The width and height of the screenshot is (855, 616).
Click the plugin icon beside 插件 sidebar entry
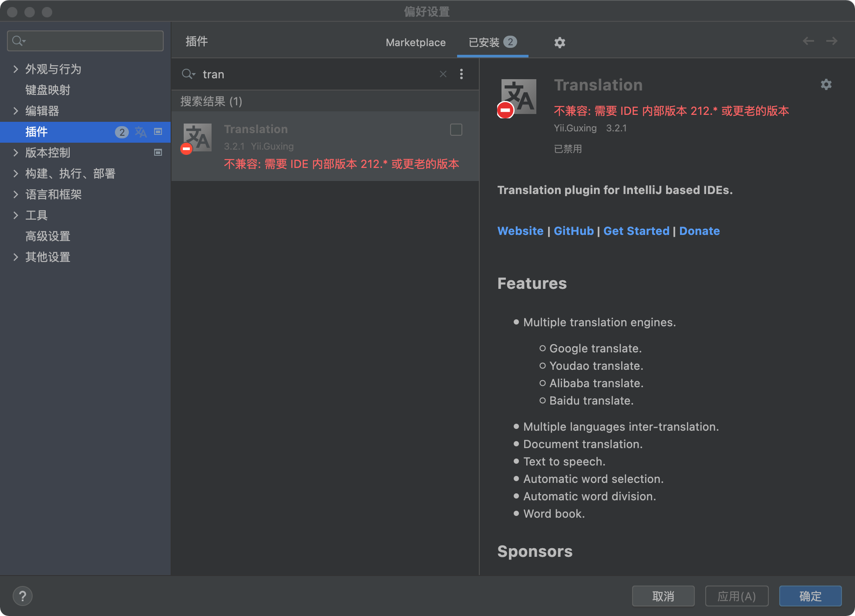141,132
